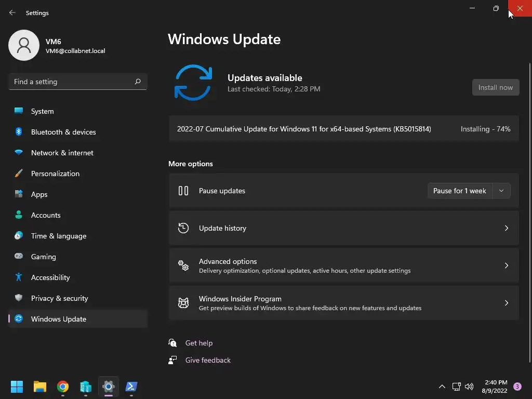The image size is (532, 399).
Task: Click the back arrow in Settings
Action: click(x=12, y=12)
